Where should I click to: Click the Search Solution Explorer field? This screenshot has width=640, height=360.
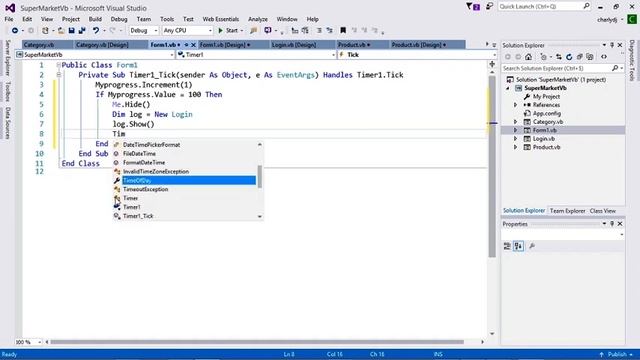(563, 69)
